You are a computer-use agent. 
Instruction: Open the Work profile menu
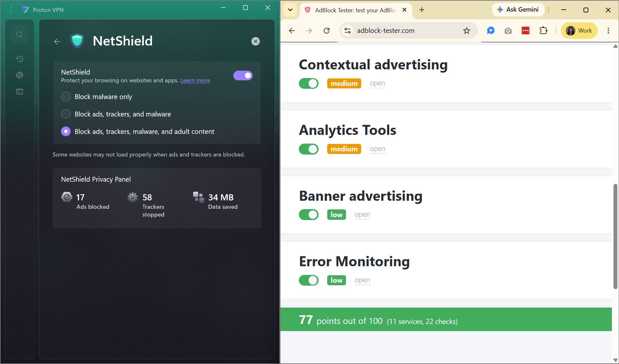[579, 31]
